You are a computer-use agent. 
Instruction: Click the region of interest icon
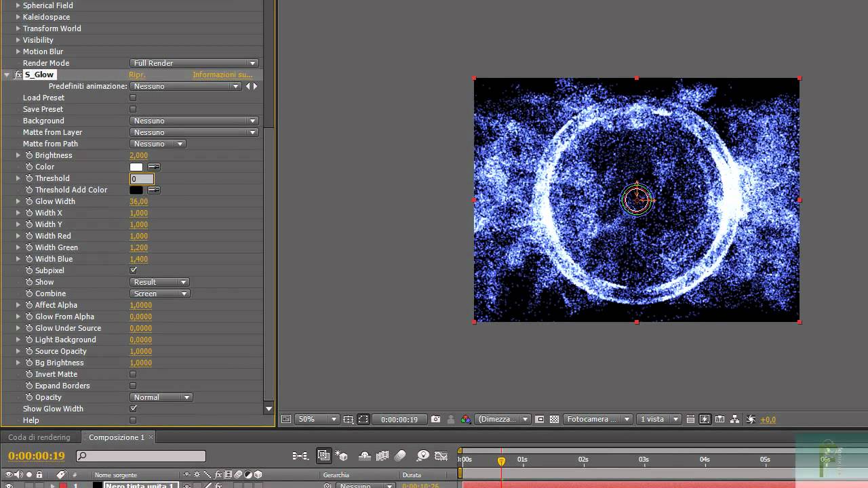coord(540,420)
